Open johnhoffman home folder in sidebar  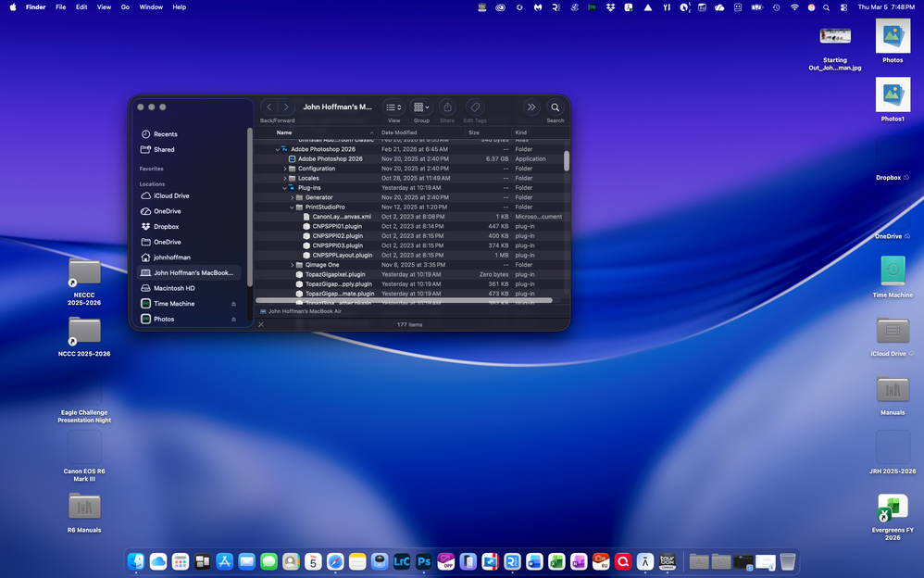(x=189, y=258)
